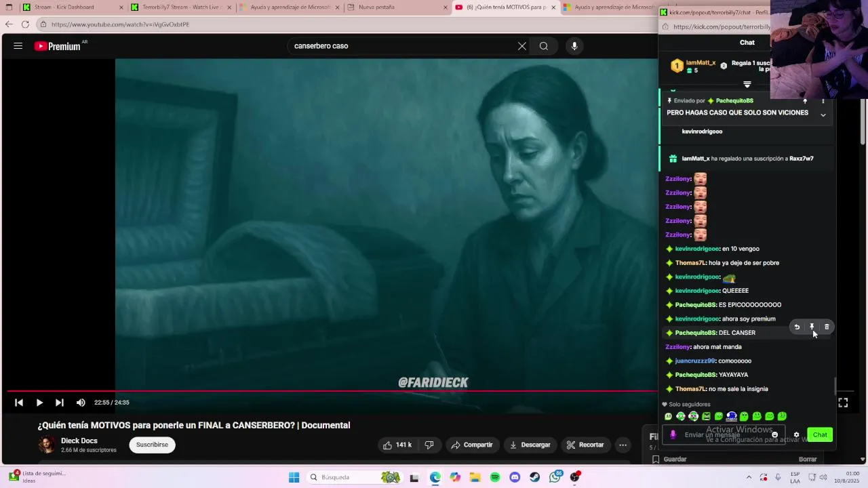Viewport: 868px width, 488px height.
Task: Switch to the Terrorbilly7 Stream tab
Action: coord(181,7)
